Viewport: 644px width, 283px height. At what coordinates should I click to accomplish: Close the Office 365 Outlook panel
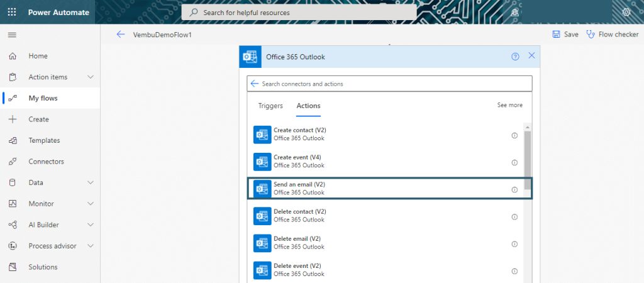pyautogui.click(x=531, y=55)
